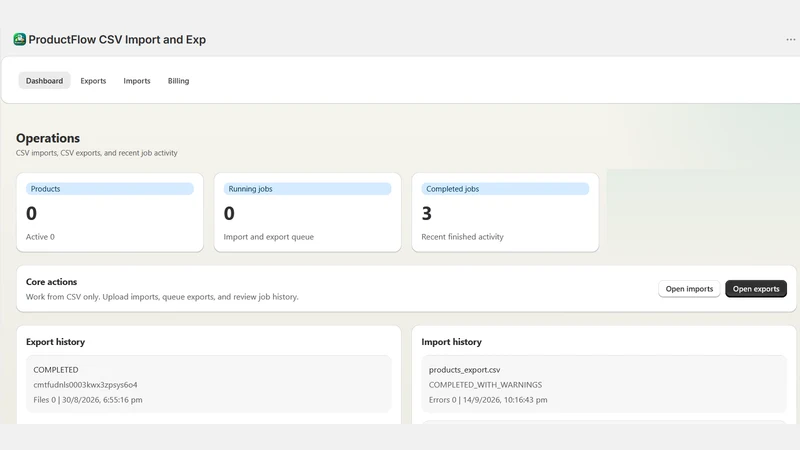Select the Billing tab
Image resolution: width=800 pixels, height=450 pixels.
coord(179,81)
